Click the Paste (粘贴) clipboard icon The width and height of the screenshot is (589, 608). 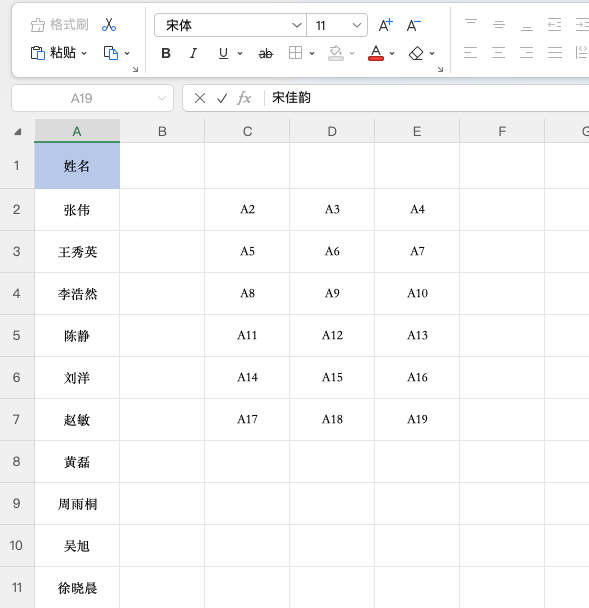(x=38, y=53)
